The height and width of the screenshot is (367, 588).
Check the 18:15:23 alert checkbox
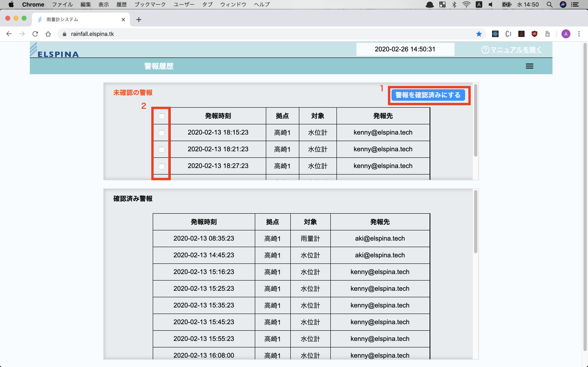coord(161,133)
